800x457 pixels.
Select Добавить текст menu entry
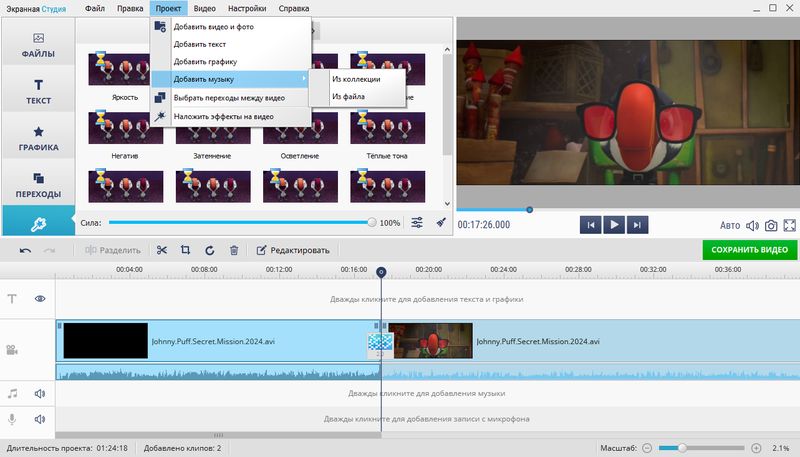pos(200,44)
